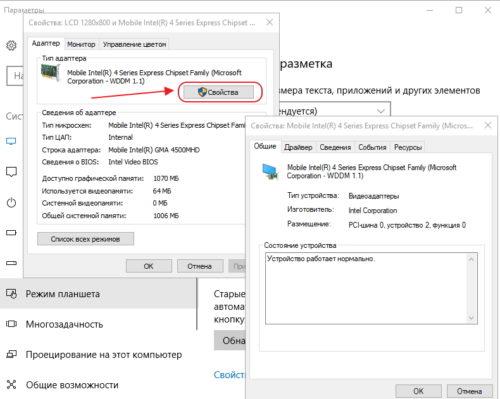This screenshot has height=399, width=500.
Task: Click scroll up arrow in device status box
Action: coord(471,259)
